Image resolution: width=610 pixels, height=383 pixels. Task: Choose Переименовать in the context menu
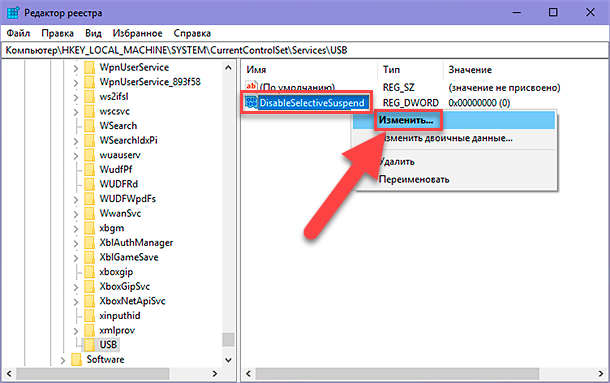click(454, 179)
